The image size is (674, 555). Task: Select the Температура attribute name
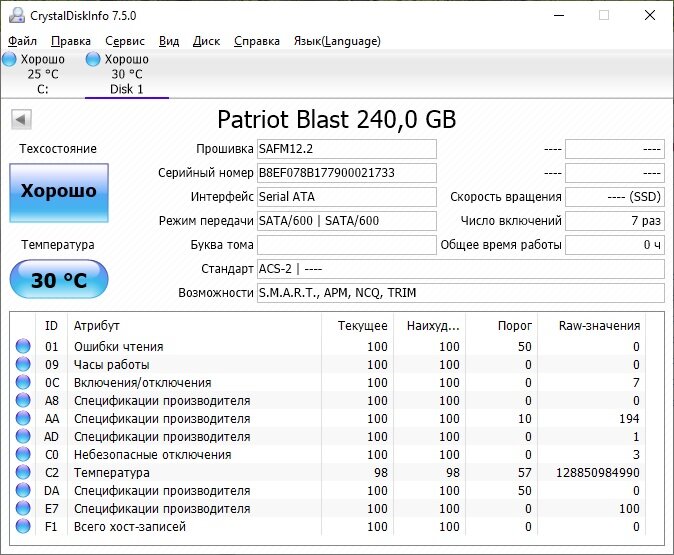112,472
